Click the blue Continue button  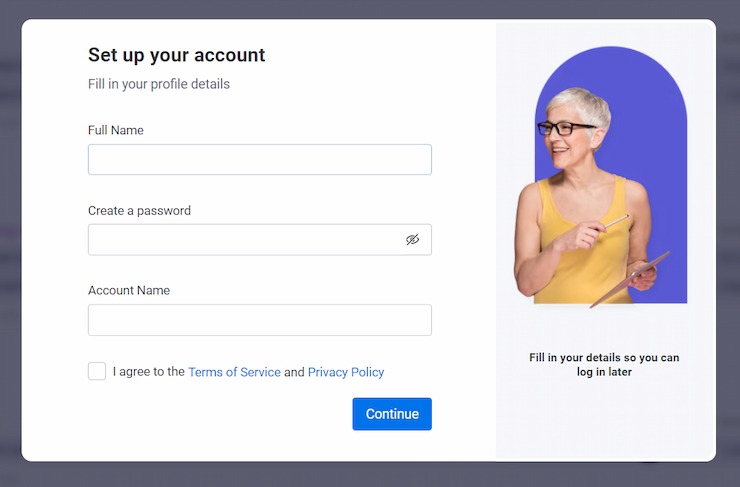pyautogui.click(x=392, y=414)
